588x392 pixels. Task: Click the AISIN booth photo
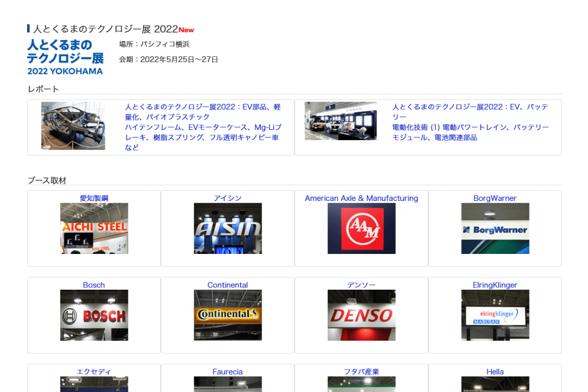click(227, 228)
